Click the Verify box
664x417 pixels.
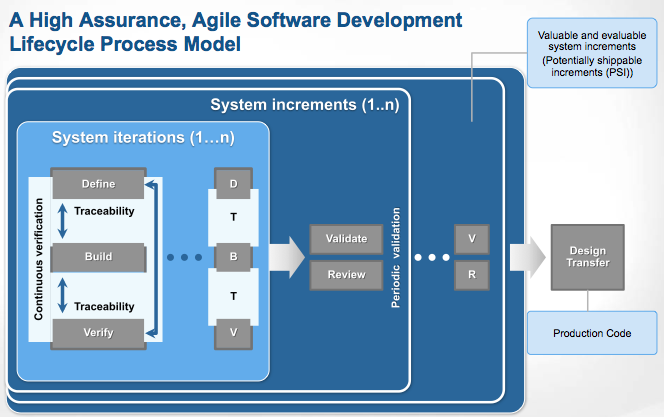coord(98,334)
